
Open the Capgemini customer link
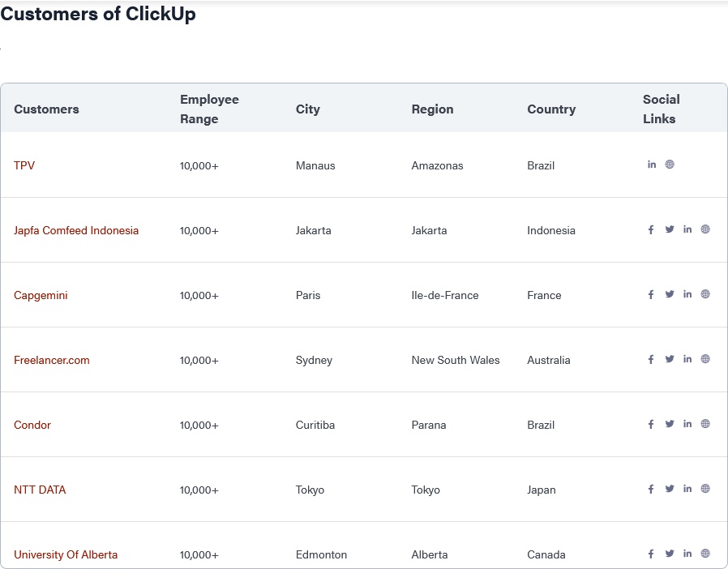point(41,296)
